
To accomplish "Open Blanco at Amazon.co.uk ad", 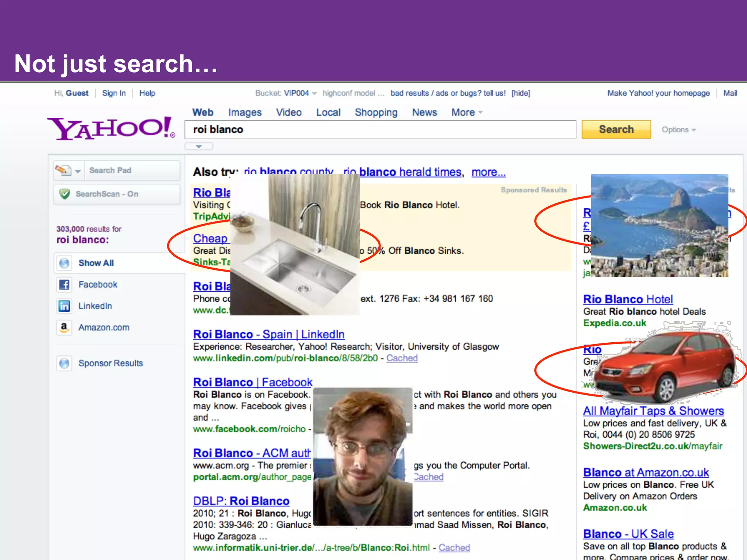I will 646,472.
